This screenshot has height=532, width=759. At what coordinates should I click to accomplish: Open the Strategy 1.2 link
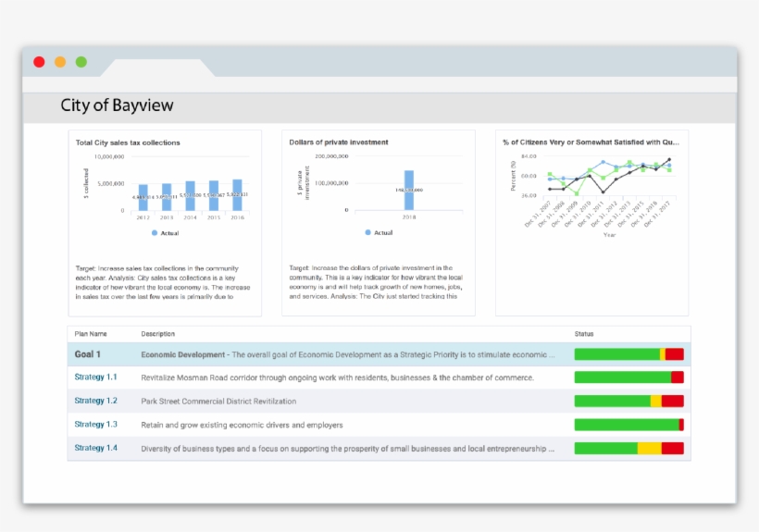(95, 401)
